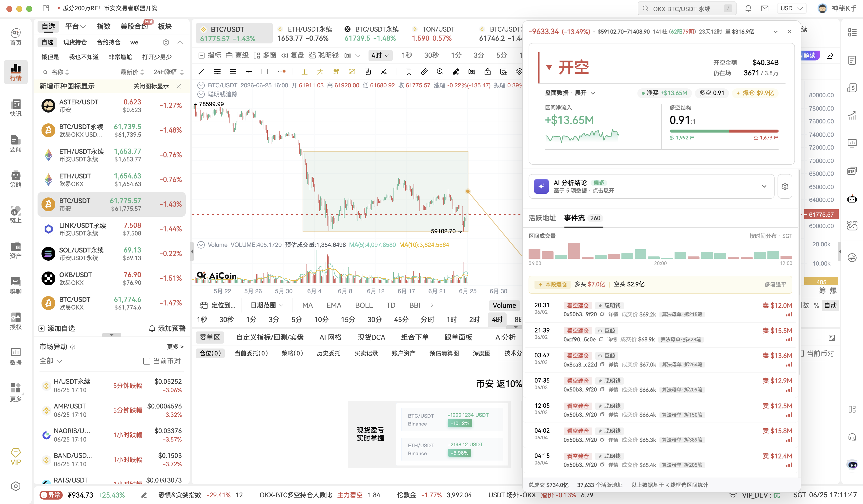Switch to 活跃地址 tab

[x=542, y=218]
